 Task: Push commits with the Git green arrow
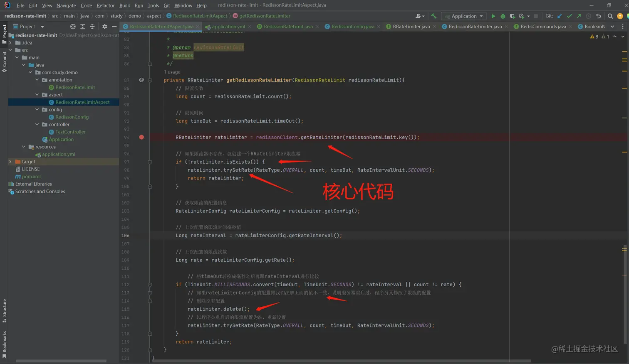tap(579, 16)
